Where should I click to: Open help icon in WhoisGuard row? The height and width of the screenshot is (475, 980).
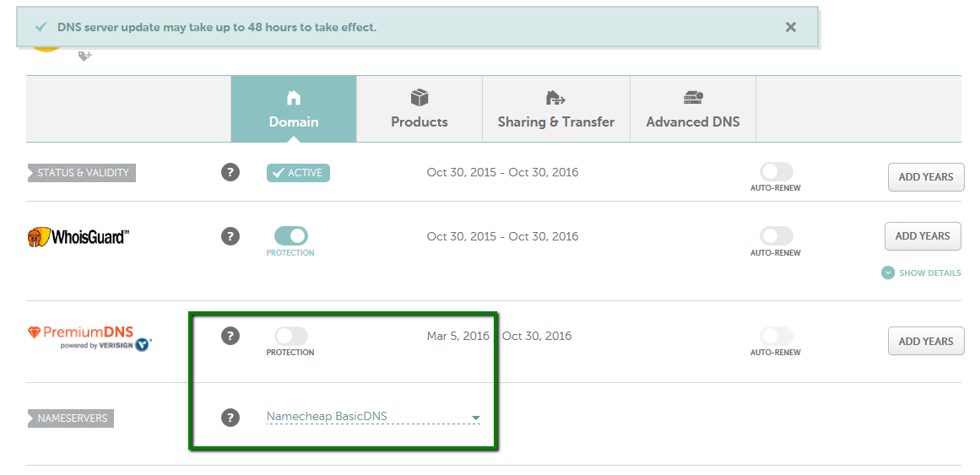[x=230, y=236]
